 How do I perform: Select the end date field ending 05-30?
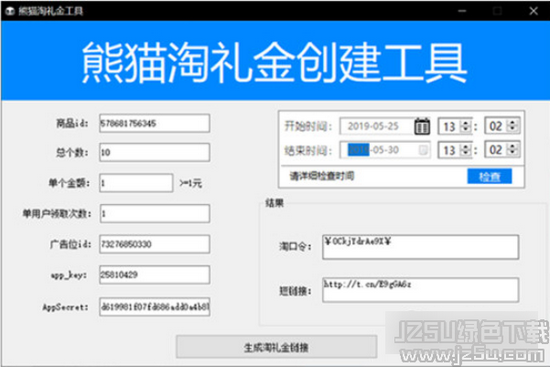pyautogui.click(x=384, y=150)
